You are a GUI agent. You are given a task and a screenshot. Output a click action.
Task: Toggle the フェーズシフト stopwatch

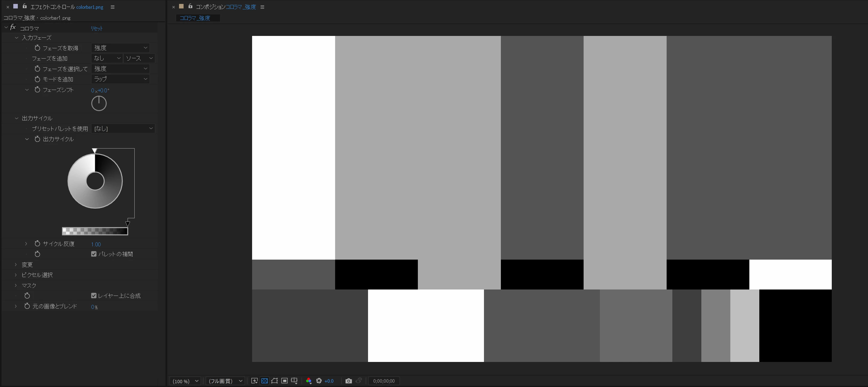(37, 90)
